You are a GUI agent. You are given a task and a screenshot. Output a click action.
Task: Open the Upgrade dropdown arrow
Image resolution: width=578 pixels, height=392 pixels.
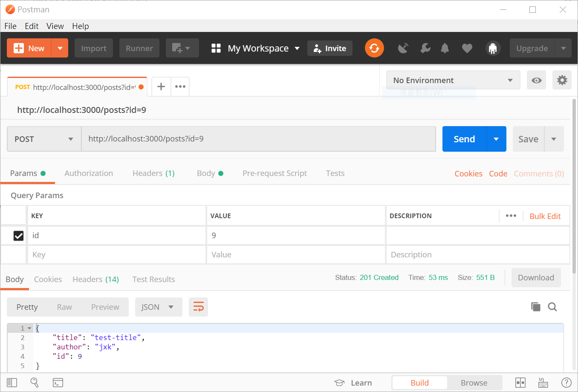563,48
